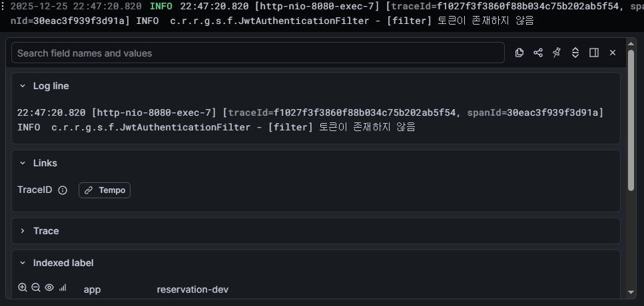This screenshot has width=644, height=306.
Task: Toggle the eye icon for app label
Action: (x=49, y=287)
